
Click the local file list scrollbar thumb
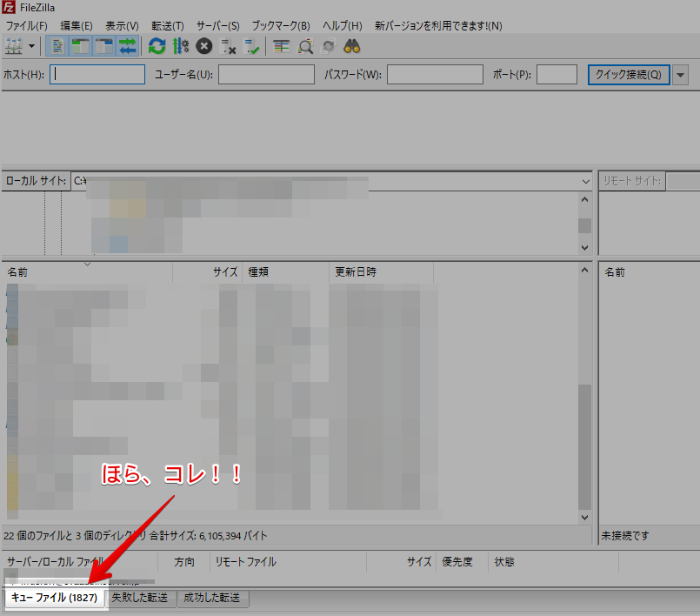(x=585, y=446)
